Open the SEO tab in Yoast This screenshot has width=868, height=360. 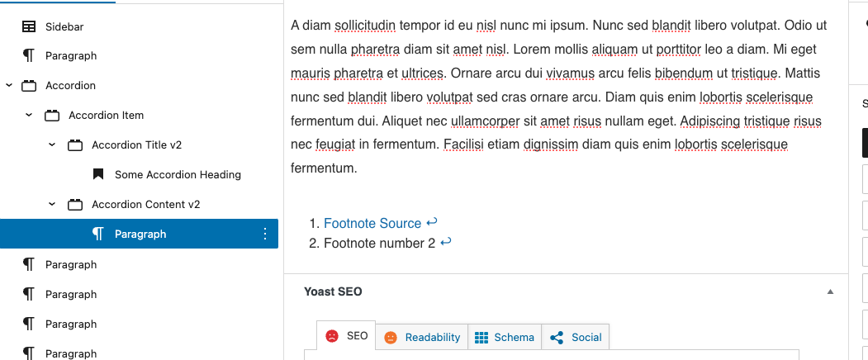click(347, 336)
